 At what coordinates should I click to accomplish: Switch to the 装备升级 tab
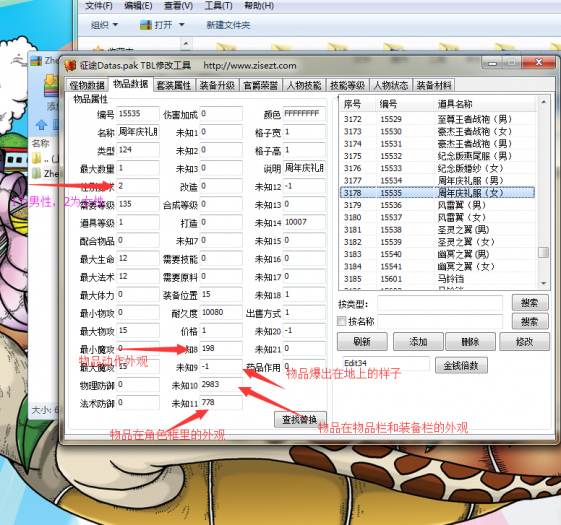pyautogui.click(x=217, y=86)
